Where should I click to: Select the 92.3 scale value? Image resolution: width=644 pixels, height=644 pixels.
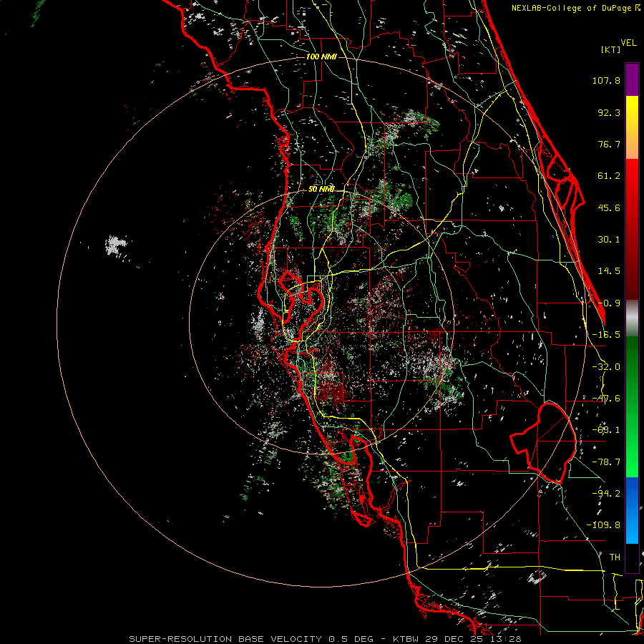609,112
